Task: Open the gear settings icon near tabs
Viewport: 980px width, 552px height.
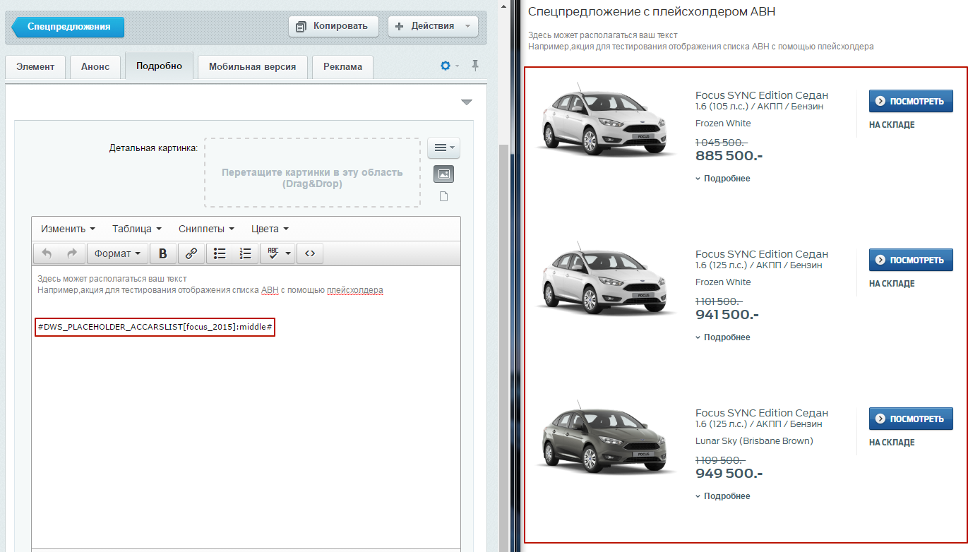Action: click(446, 66)
